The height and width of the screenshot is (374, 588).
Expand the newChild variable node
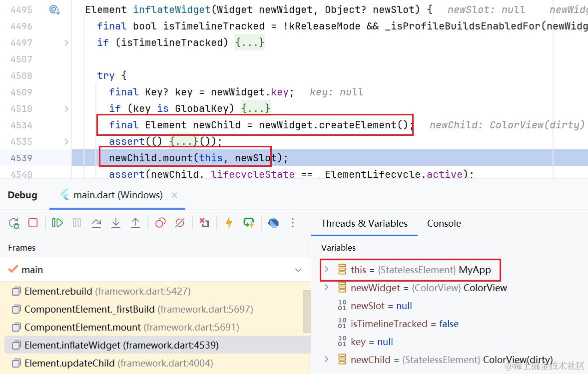327,360
